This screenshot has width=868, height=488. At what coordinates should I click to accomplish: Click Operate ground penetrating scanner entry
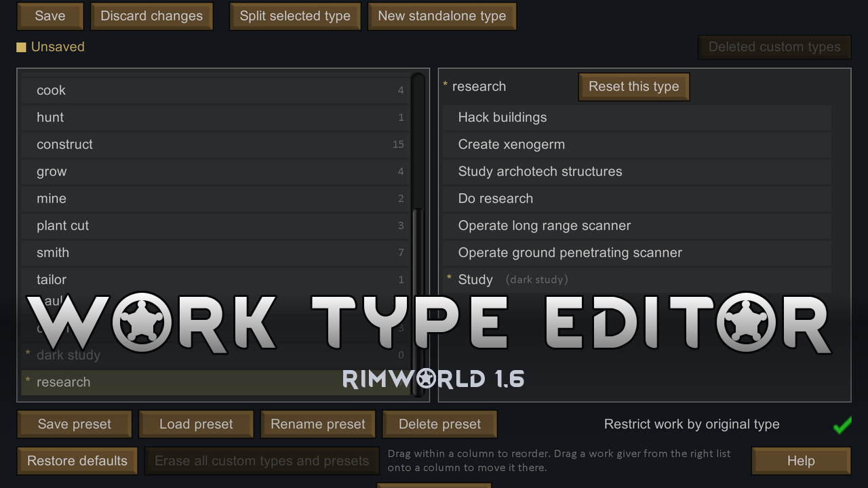click(637, 253)
